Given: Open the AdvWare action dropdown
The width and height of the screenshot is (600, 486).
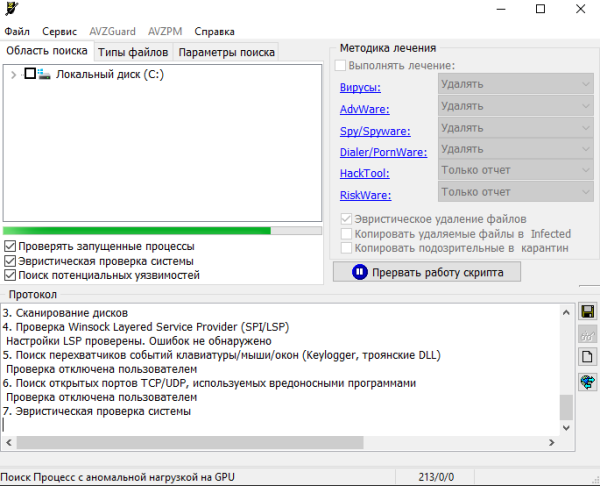Looking at the screenshot, I should tap(515, 106).
